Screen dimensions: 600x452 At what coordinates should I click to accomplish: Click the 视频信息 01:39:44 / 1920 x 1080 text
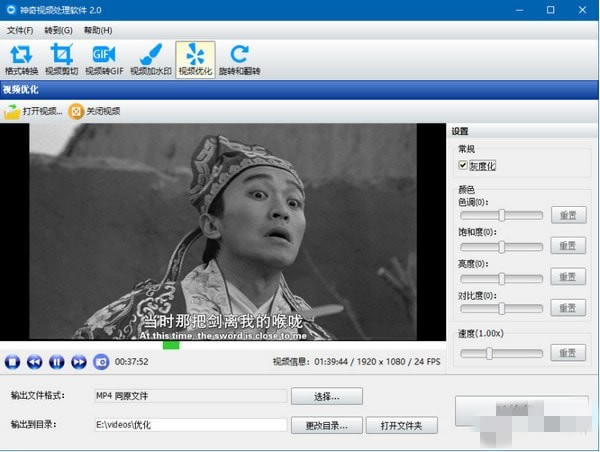(x=357, y=362)
